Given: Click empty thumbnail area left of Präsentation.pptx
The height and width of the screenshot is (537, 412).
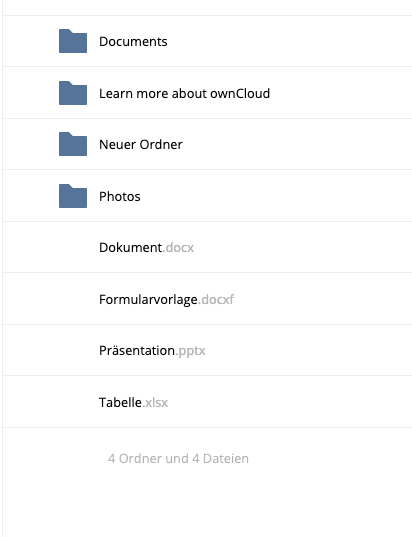Looking at the screenshot, I should [73, 350].
